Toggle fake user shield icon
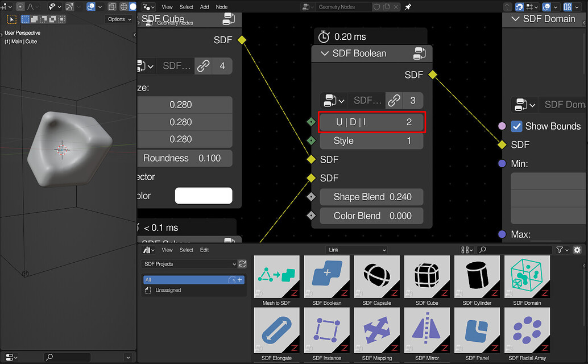 point(376,7)
